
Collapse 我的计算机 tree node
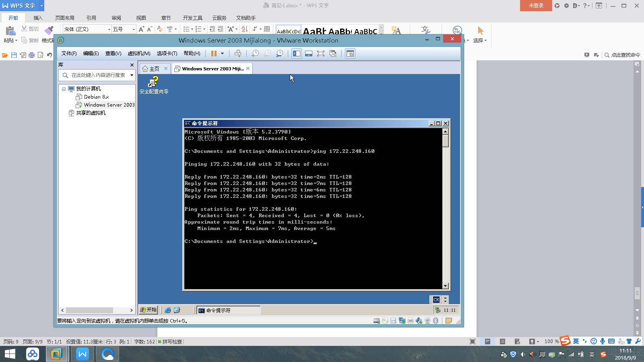point(64,89)
